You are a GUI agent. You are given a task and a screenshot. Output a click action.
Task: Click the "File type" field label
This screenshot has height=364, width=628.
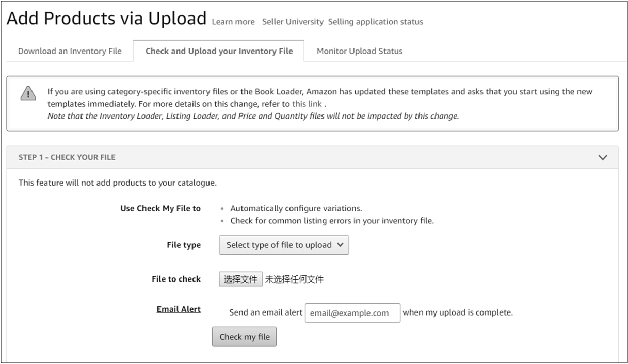click(184, 245)
